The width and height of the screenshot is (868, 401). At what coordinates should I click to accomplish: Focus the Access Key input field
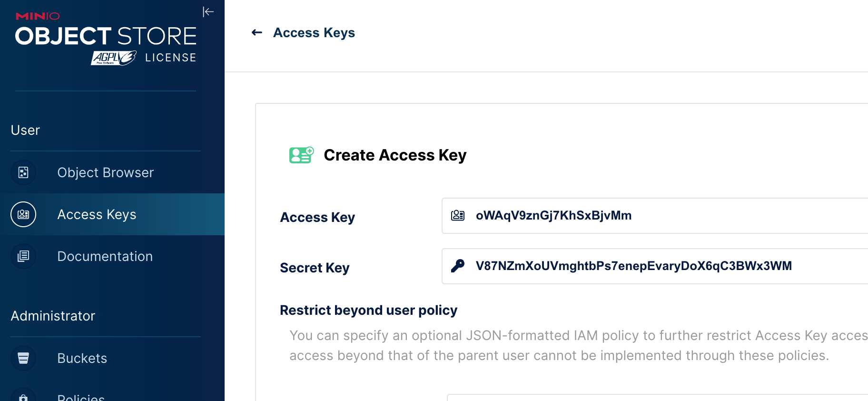pyautogui.click(x=666, y=216)
